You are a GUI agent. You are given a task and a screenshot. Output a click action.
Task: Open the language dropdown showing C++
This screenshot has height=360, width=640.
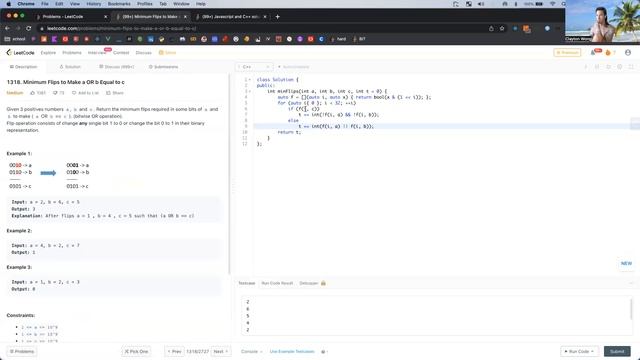[254, 67]
